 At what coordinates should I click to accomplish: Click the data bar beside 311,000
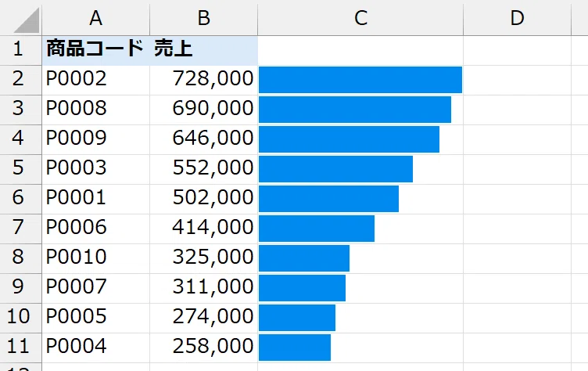[x=302, y=287]
